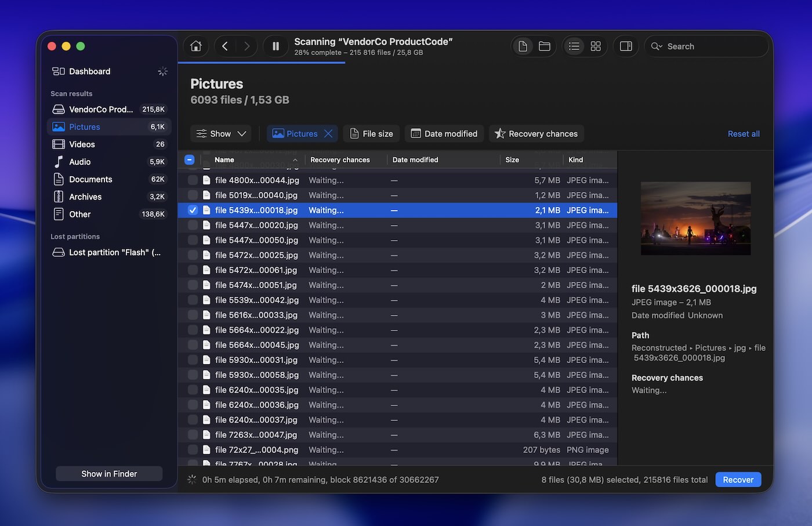Navigate back with the left chevron

[225, 46]
